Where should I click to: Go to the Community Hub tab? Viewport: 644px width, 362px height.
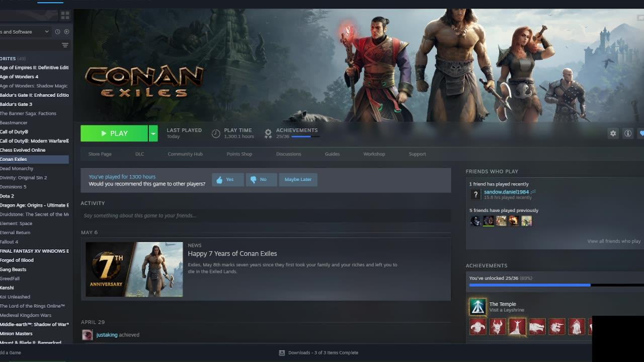click(x=185, y=154)
